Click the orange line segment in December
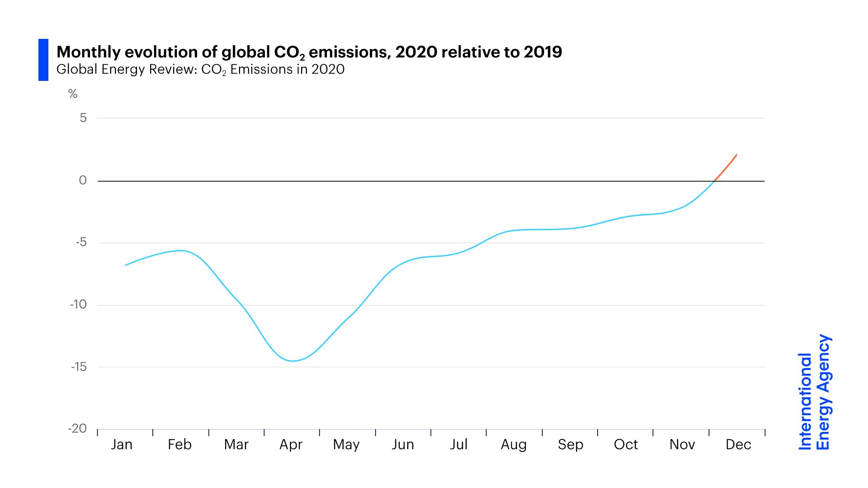Viewport: 868px width, 488px height. tap(726, 167)
